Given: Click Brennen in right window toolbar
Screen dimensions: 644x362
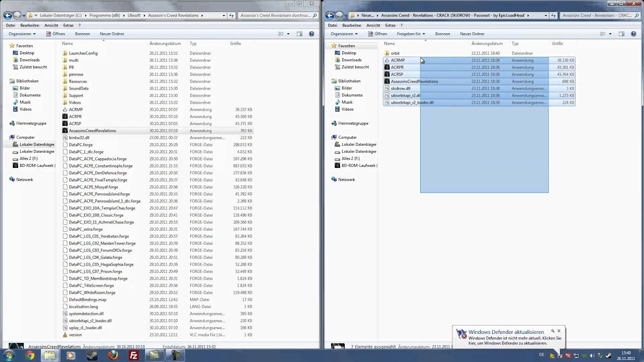Looking at the screenshot, I should (x=443, y=34).
